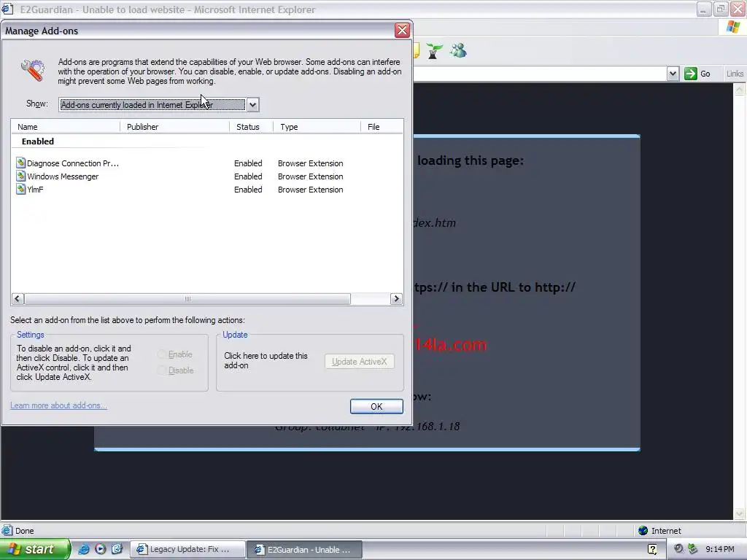This screenshot has width=747, height=560.
Task: Open the Show add-ons dropdown arrow
Action: 253,105
